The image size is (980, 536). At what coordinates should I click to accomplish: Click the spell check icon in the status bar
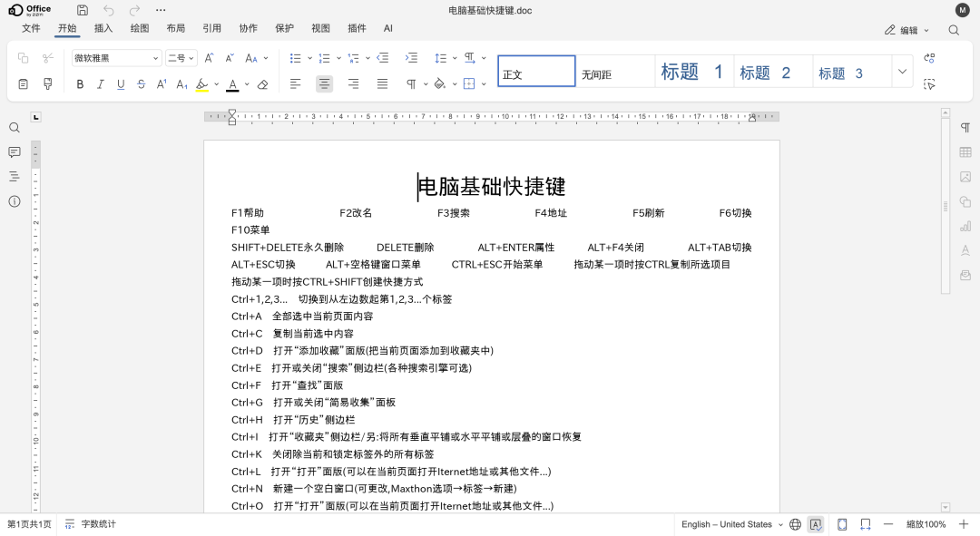click(x=818, y=524)
